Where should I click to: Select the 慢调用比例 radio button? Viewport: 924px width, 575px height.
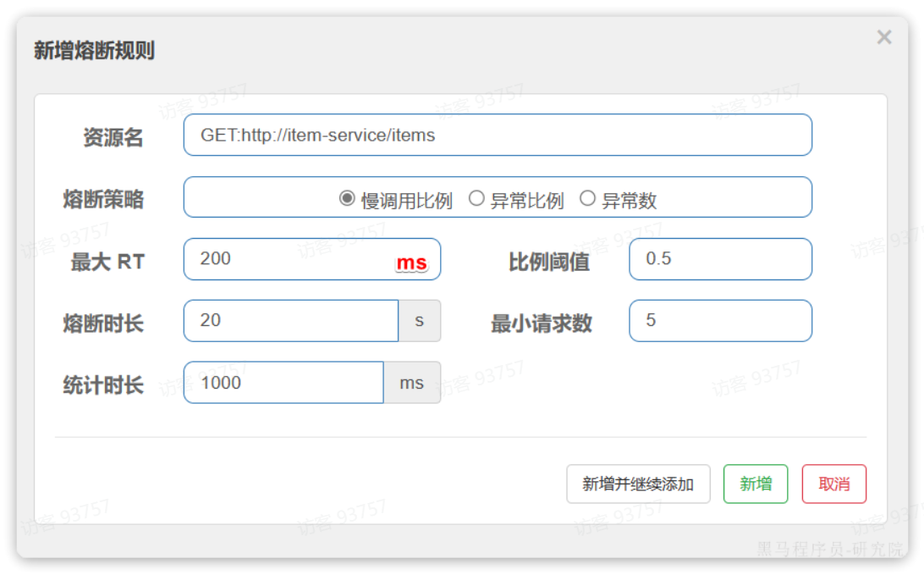[x=347, y=198]
